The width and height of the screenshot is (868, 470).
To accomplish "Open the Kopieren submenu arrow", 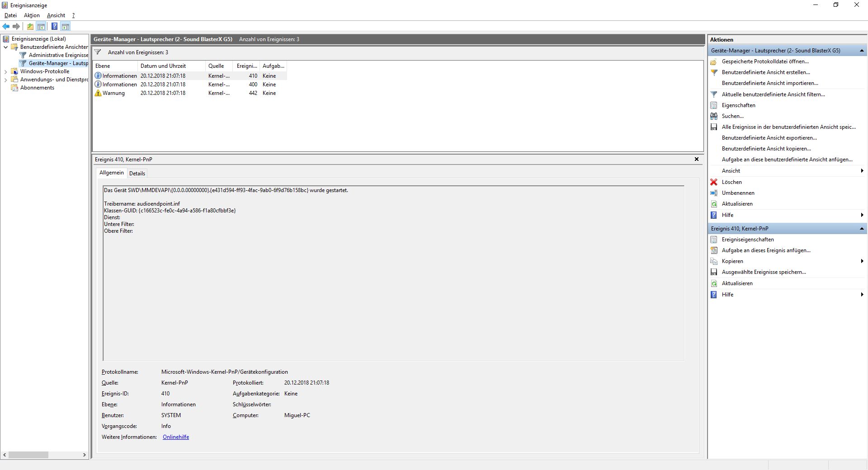I will [x=862, y=261].
